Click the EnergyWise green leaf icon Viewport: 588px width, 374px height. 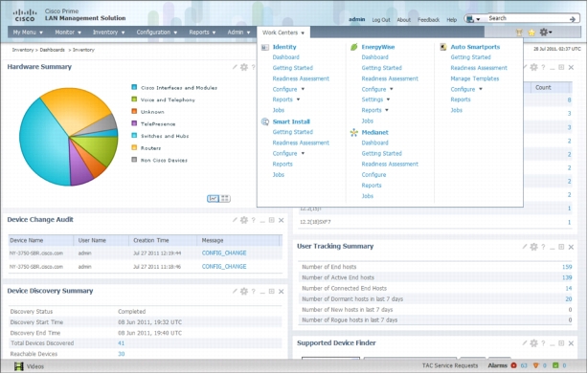coord(353,47)
